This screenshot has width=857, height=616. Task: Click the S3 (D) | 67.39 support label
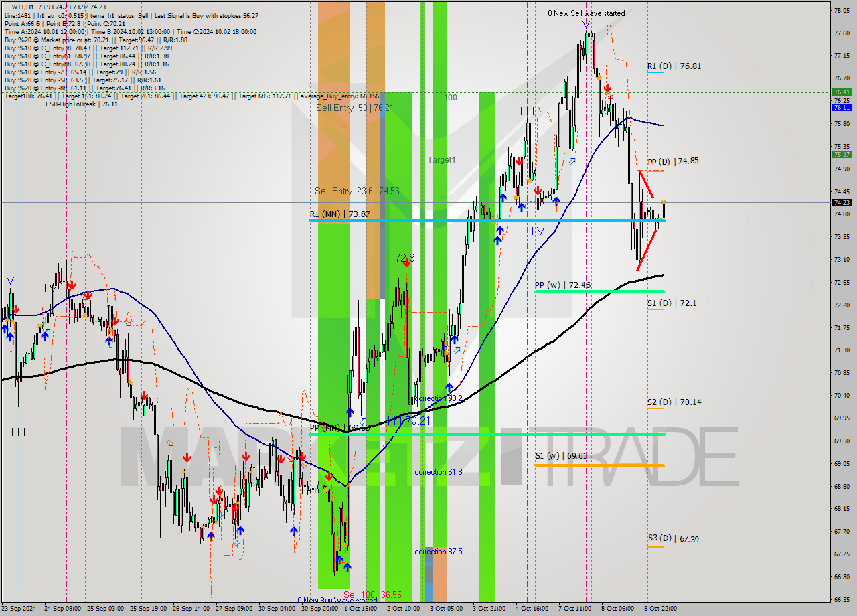673,538
